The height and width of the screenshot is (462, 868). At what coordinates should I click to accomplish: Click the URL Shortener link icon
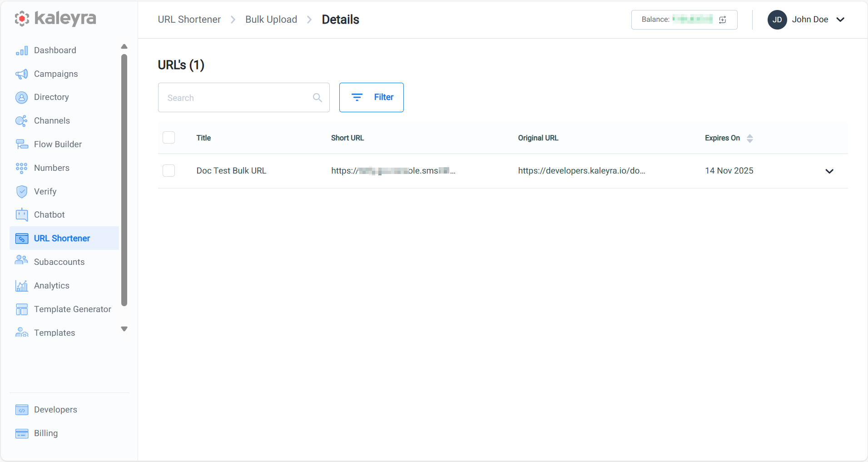(22, 238)
